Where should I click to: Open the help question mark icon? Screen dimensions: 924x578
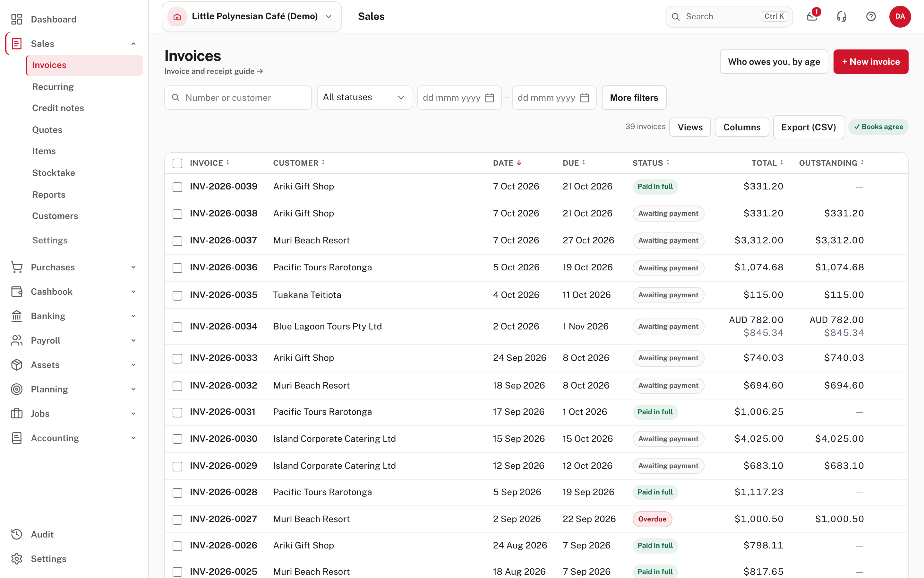pyautogui.click(x=871, y=16)
